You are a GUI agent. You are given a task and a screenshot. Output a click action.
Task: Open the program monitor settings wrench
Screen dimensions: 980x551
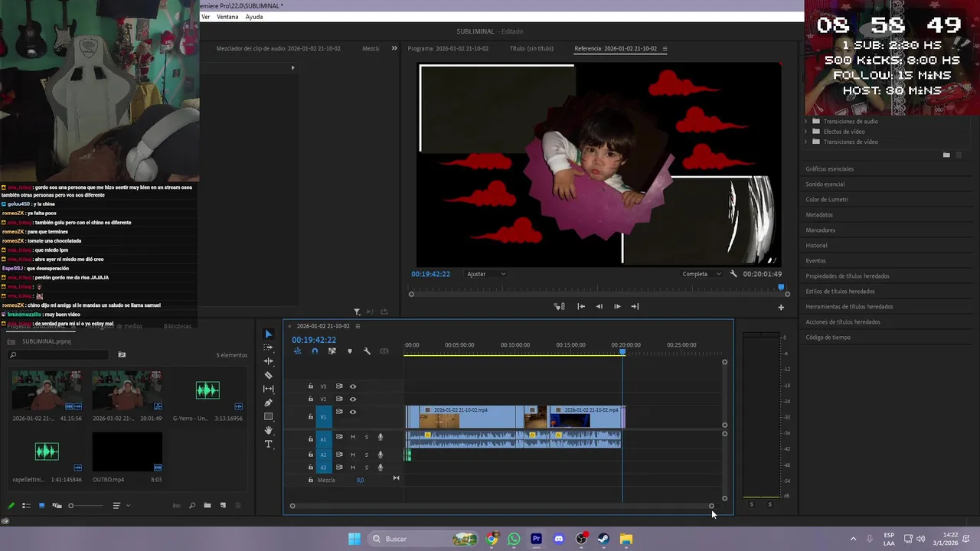[x=733, y=274]
